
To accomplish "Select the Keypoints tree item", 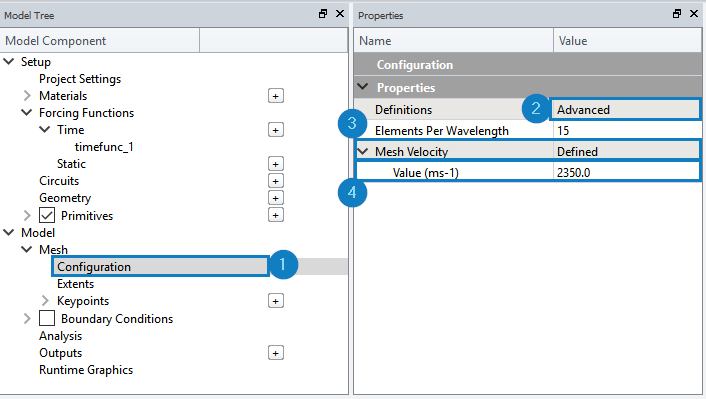I will pyautogui.click(x=83, y=301).
